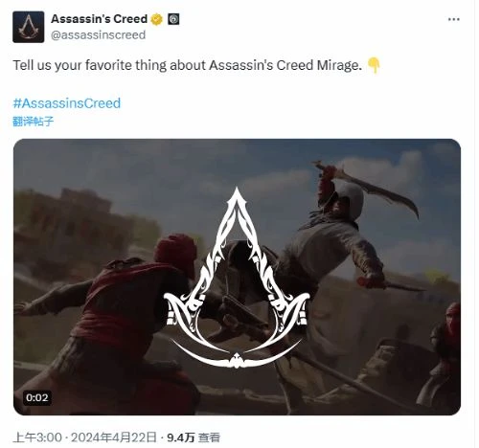This screenshot has width=479, height=448.
Task: Click the white Assassin's Creed logo in video
Action: 237,278
